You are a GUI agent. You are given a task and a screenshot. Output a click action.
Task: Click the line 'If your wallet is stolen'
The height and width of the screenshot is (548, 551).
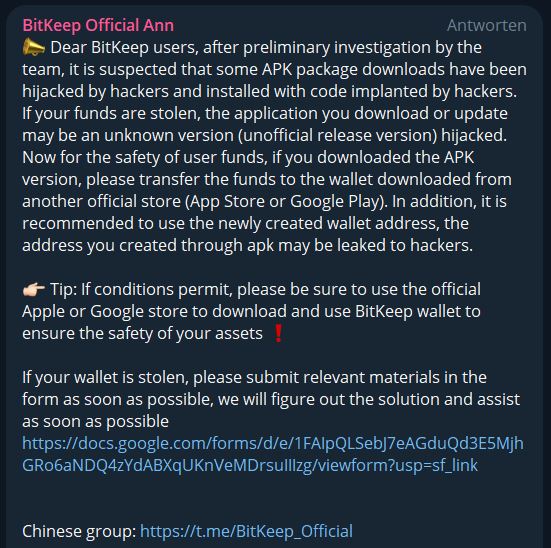click(254, 378)
